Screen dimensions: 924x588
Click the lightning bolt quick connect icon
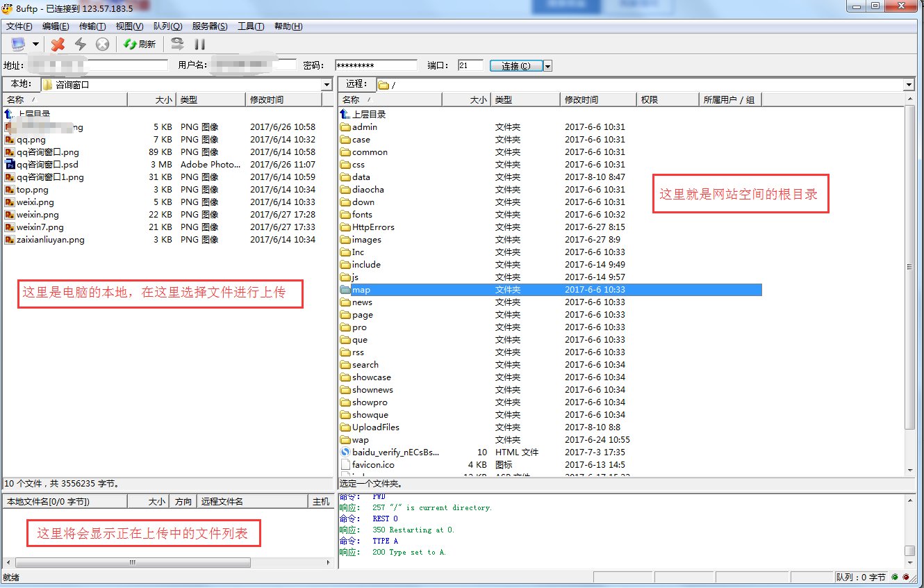81,44
